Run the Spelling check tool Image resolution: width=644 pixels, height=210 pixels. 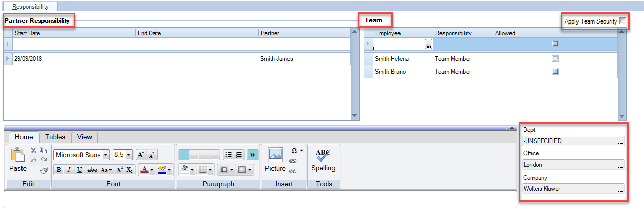[x=323, y=159]
